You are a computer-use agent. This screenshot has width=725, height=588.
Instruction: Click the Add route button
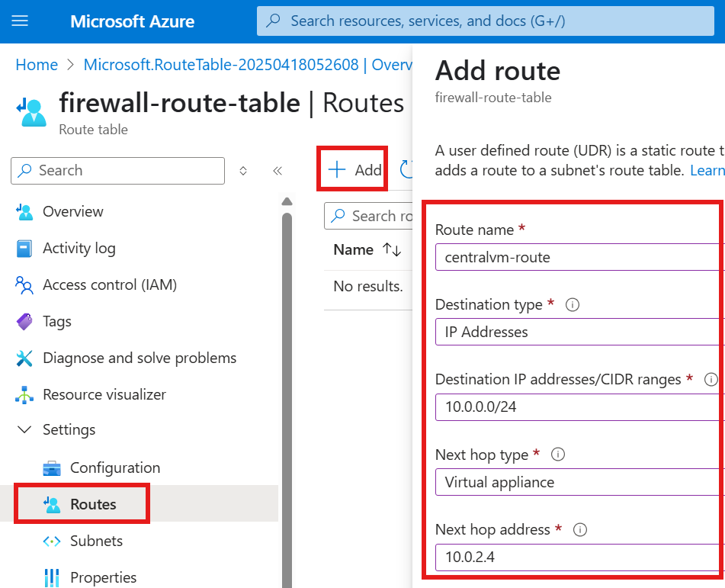click(354, 170)
